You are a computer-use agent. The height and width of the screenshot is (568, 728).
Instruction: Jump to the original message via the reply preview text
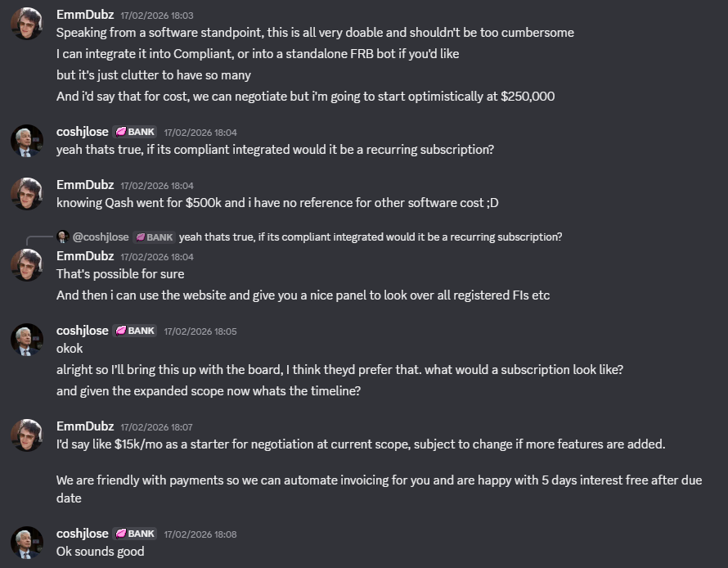click(370, 237)
